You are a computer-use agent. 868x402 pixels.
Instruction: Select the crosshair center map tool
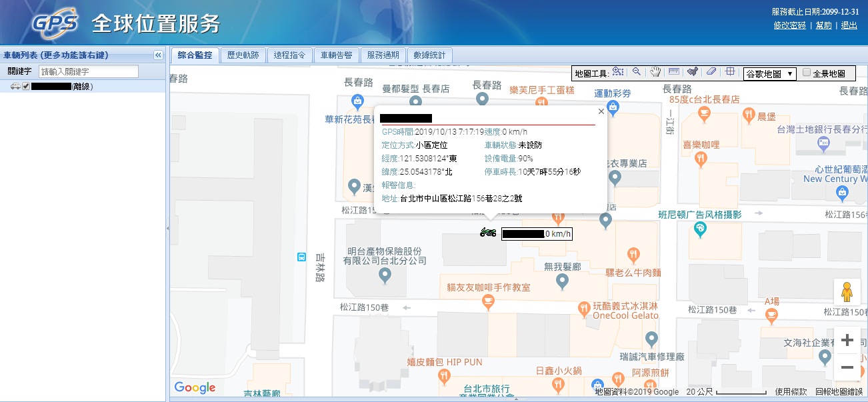(730, 72)
